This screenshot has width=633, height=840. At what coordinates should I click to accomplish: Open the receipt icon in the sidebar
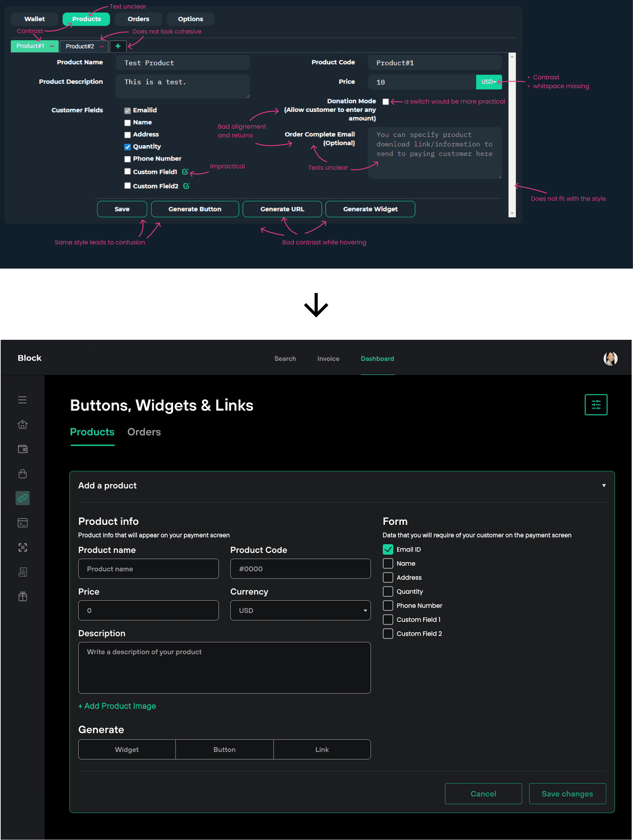(x=23, y=572)
